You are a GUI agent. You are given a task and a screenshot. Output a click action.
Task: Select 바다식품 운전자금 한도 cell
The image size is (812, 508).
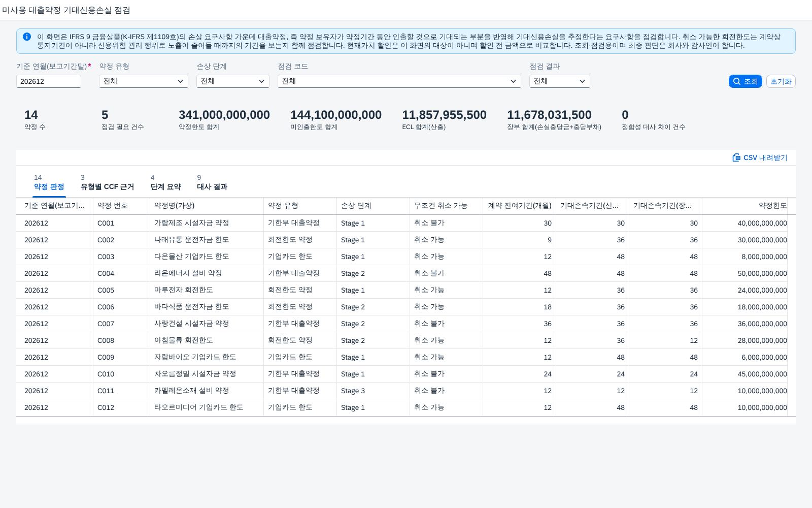click(207, 307)
